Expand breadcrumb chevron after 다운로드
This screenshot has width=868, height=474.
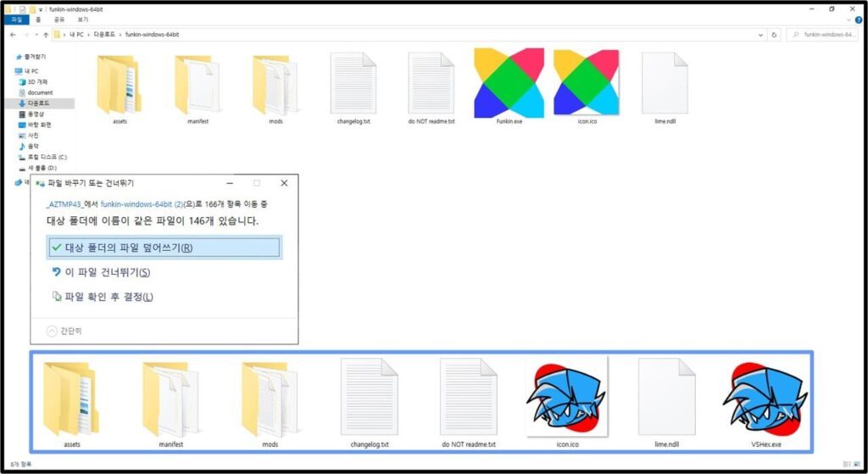point(120,34)
